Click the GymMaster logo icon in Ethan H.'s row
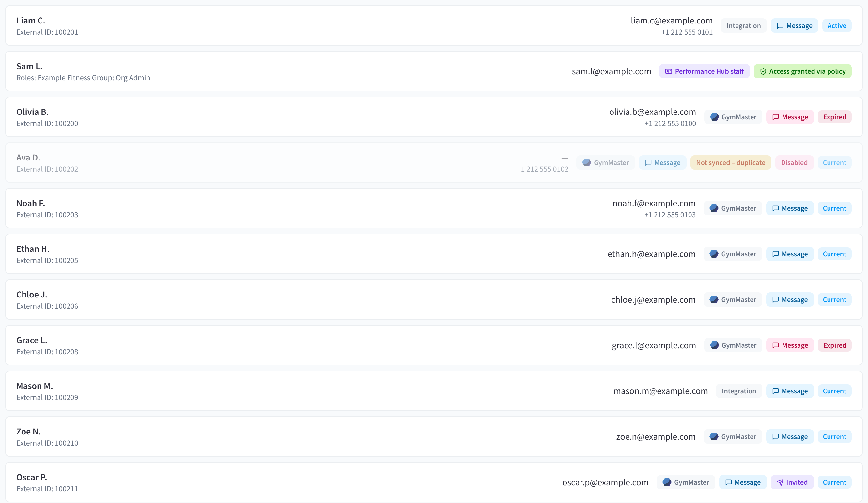This screenshot has height=503, width=868. pyautogui.click(x=714, y=254)
